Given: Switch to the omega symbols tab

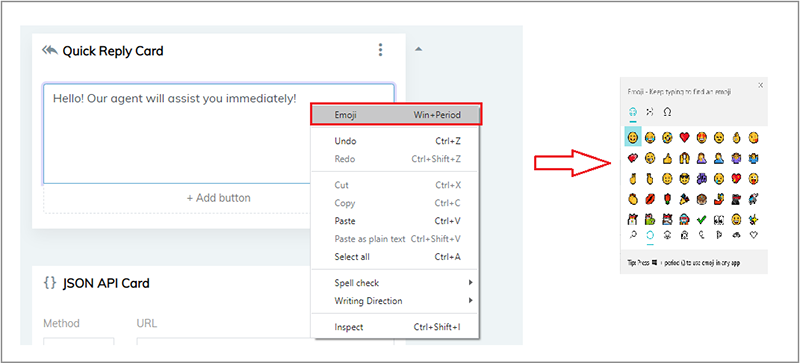Looking at the screenshot, I should point(667,112).
